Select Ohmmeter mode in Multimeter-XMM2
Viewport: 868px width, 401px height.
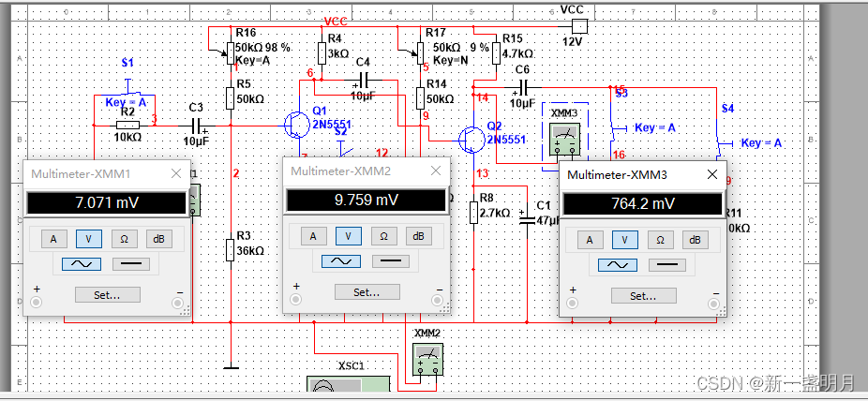[x=384, y=236]
